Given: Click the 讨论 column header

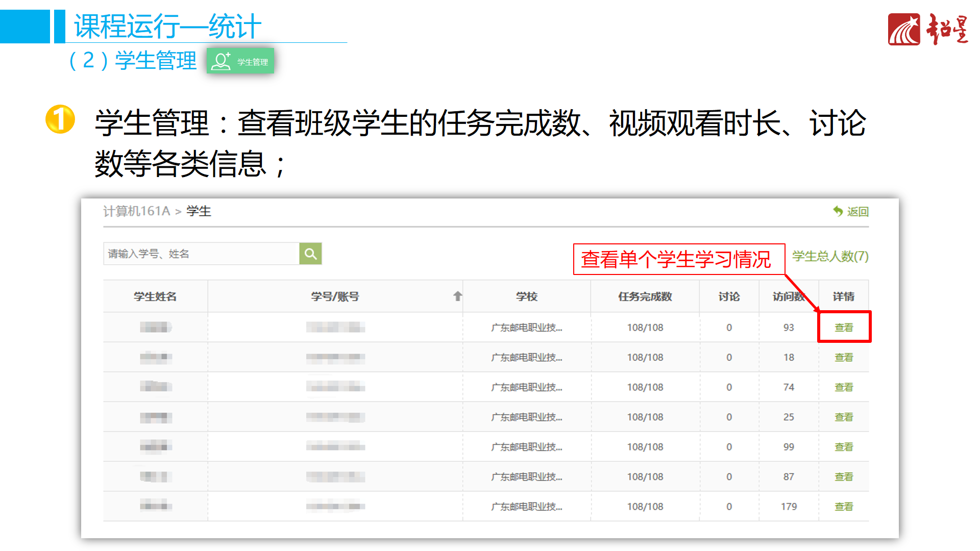Looking at the screenshot, I should pos(728,296).
